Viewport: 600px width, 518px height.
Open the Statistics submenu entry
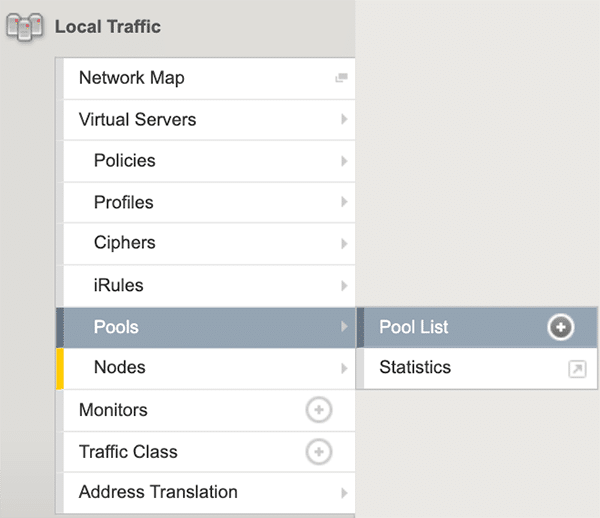click(415, 368)
